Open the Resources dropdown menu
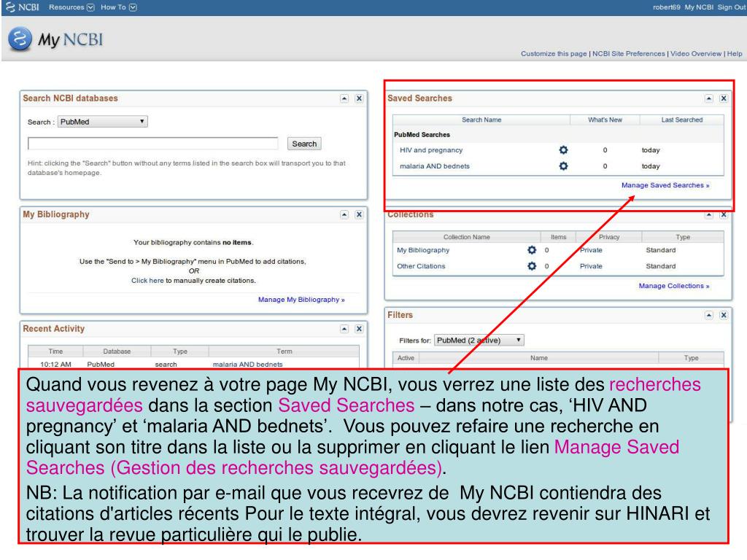This screenshot has width=747, height=560. click(71, 7)
